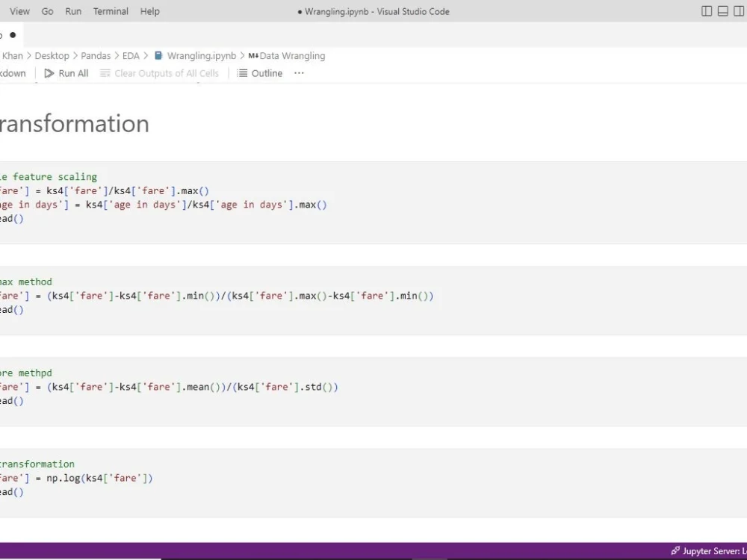Image resolution: width=747 pixels, height=560 pixels.
Task: Open the More Actions ellipsis menu
Action: [x=299, y=72]
